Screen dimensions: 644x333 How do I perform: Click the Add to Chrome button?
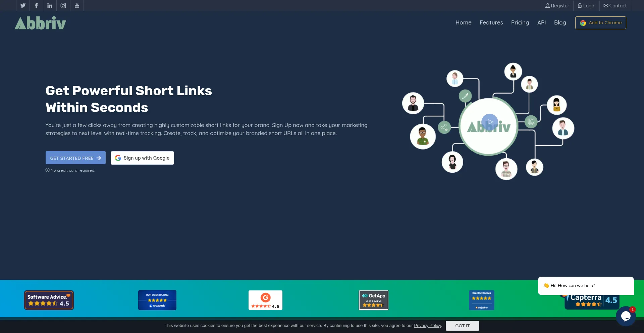pyautogui.click(x=601, y=23)
